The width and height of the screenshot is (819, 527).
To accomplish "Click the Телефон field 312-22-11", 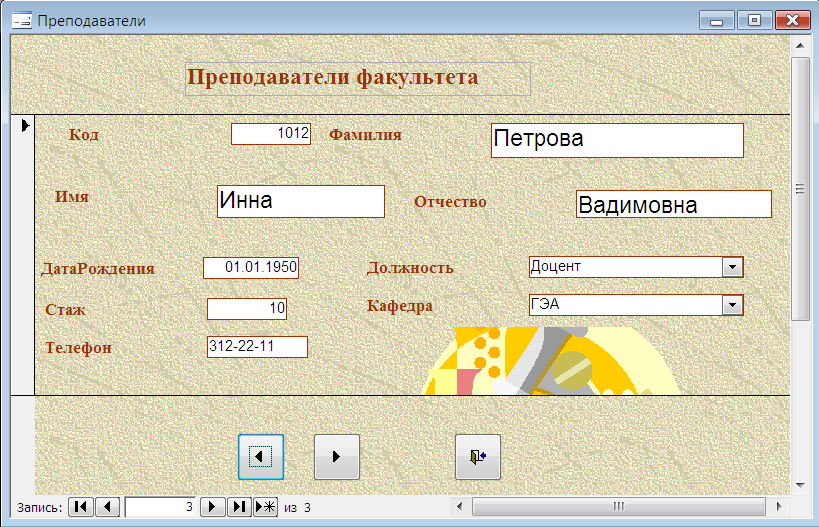I will pos(257,347).
